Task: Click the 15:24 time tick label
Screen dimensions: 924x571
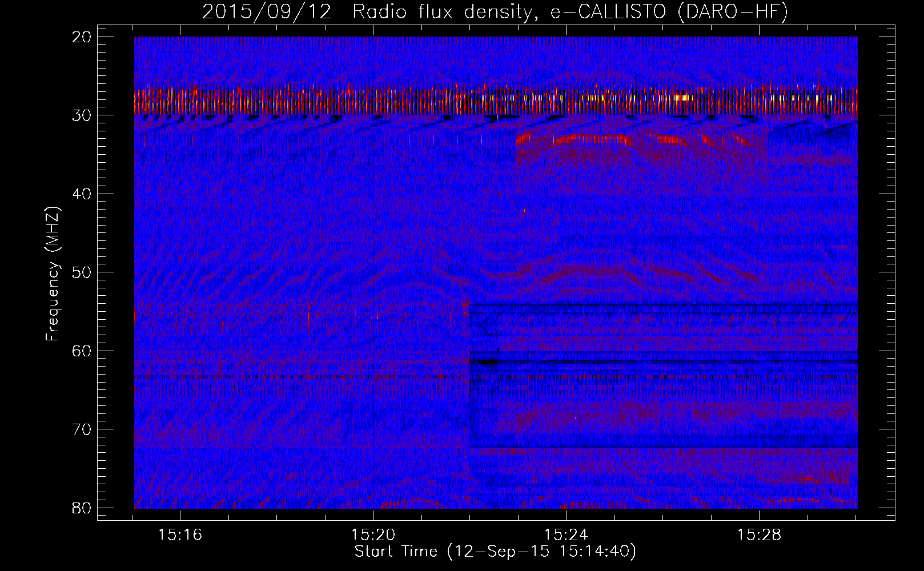Action: coord(566,535)
